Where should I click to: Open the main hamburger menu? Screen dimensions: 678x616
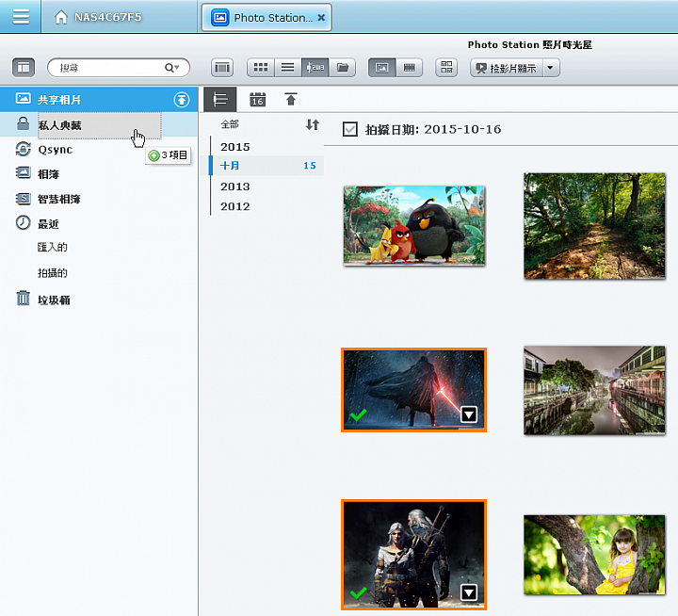pos(21,16)
